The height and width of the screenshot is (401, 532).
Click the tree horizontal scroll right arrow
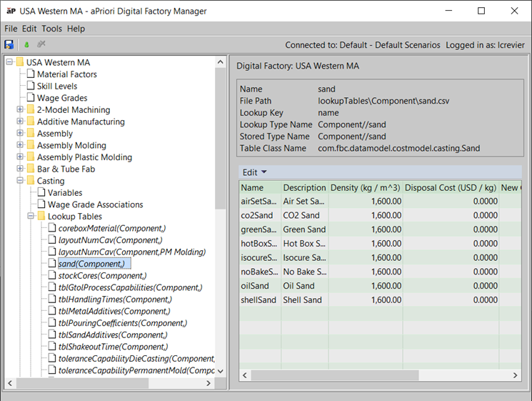pyautogui.click(x=209, y=383)
